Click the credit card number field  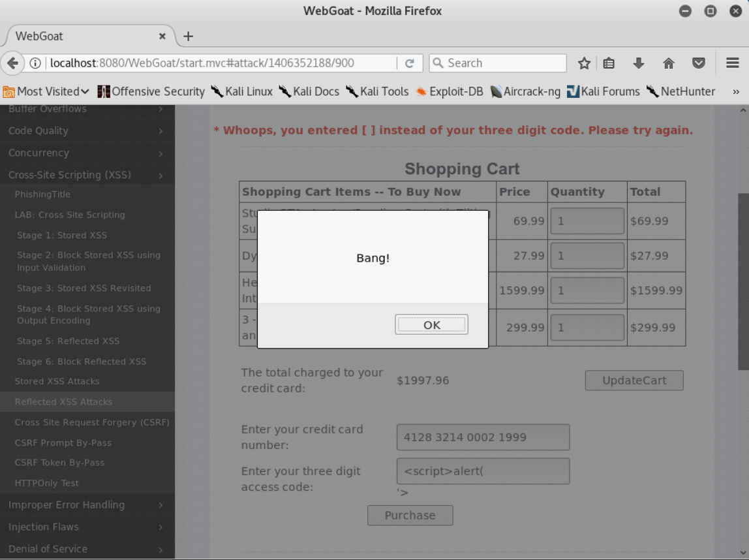[483, 437]
